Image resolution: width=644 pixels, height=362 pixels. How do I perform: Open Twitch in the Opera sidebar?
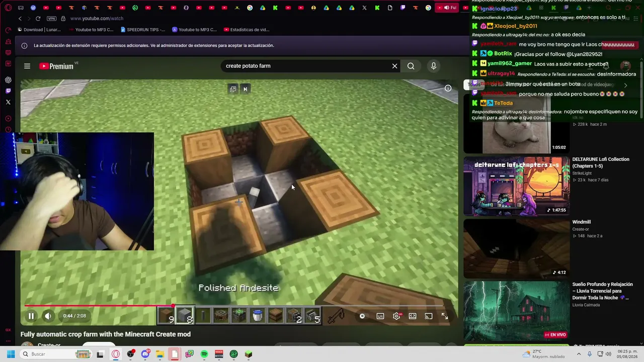[8, 91]
